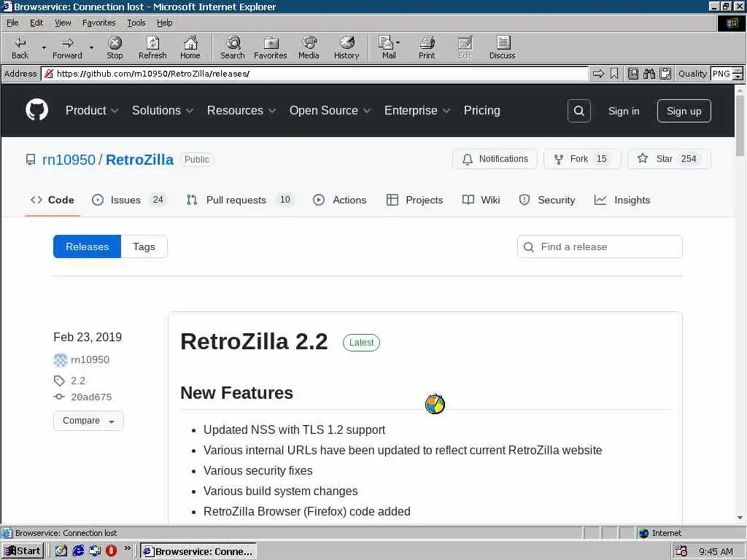
Task: Open the rn10950 owner link
Action: [x=69, y=160]
